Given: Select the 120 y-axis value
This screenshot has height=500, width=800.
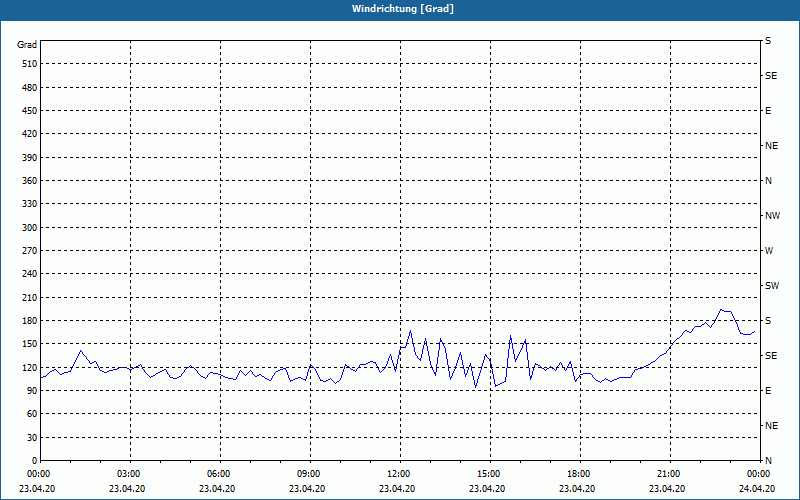Looking at the screenshot, I should pyautogui.click(x=30, y=367).
